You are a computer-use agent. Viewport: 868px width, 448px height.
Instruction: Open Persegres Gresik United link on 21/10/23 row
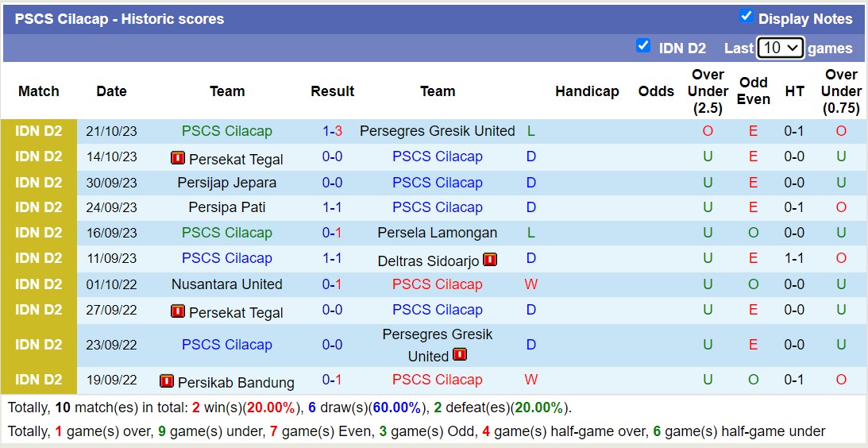(x=438, y=131)
